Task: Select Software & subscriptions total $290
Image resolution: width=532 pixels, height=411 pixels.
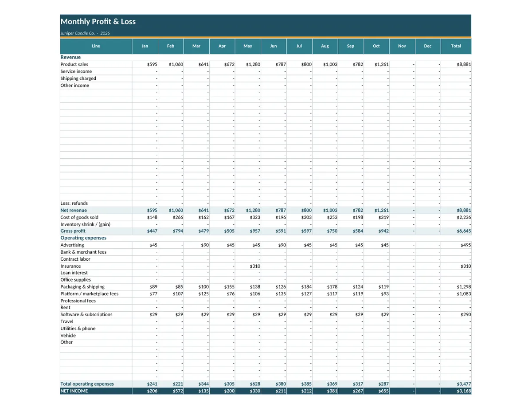Action: click(465, 314)
